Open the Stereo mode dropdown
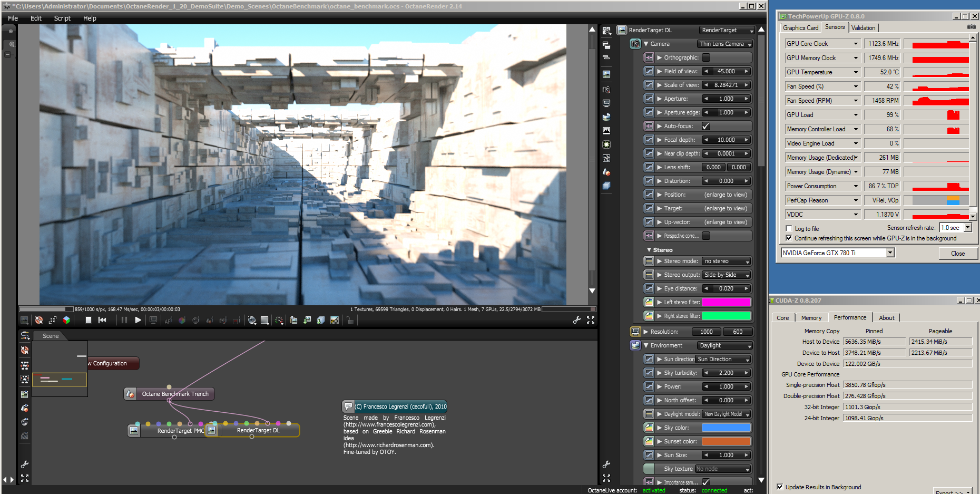This screenshot has height=494, width=980. coord(727,261)
